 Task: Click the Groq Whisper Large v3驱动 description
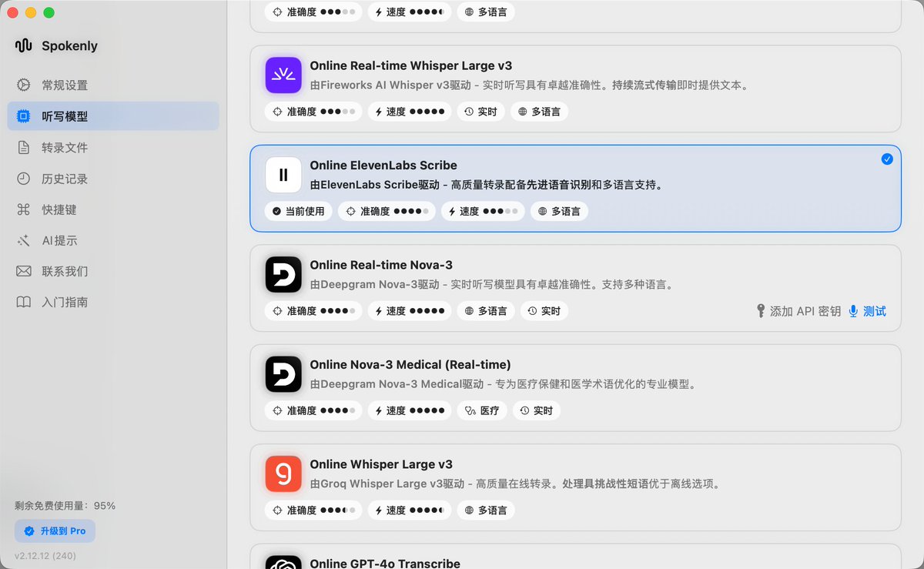514,484
